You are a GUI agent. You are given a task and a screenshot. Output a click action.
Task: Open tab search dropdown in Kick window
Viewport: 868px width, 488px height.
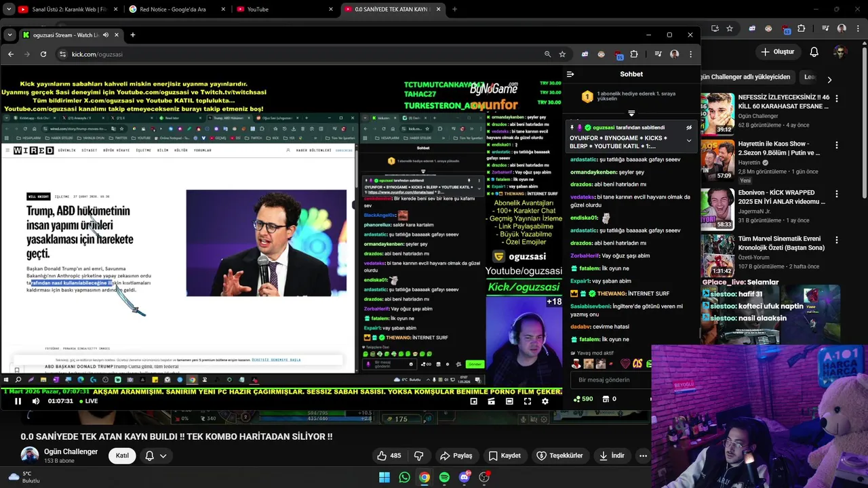(9, 35)
